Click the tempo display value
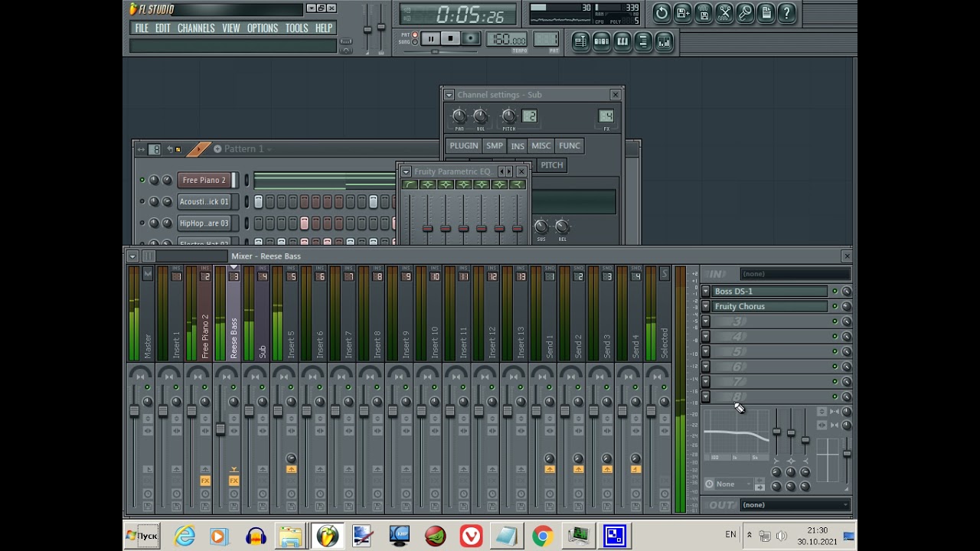 [508, 40]
